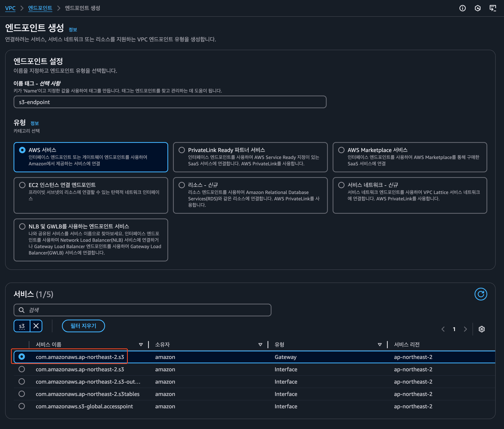This screenshot has height=429, width=504.
Task: Sort by 소유자 column arrow
Action: [260, 345]
